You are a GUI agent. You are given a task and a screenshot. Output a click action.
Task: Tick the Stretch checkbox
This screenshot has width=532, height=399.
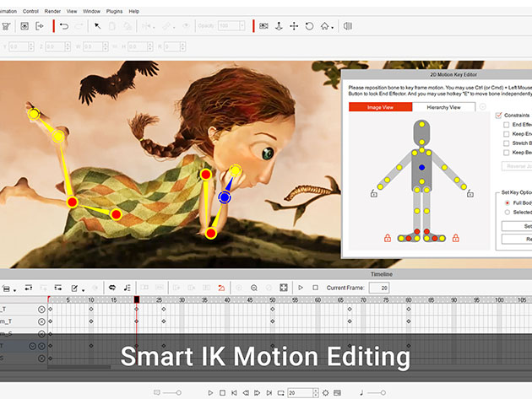506,143
